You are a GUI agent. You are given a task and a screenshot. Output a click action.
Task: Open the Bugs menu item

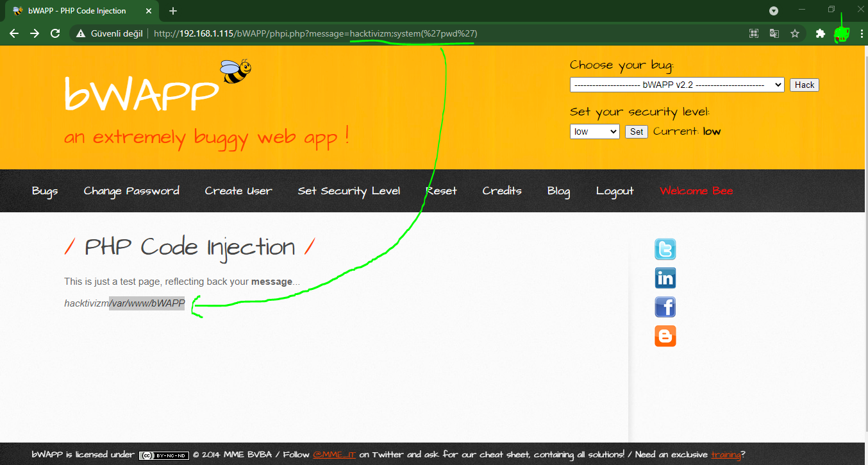[45, 191]
